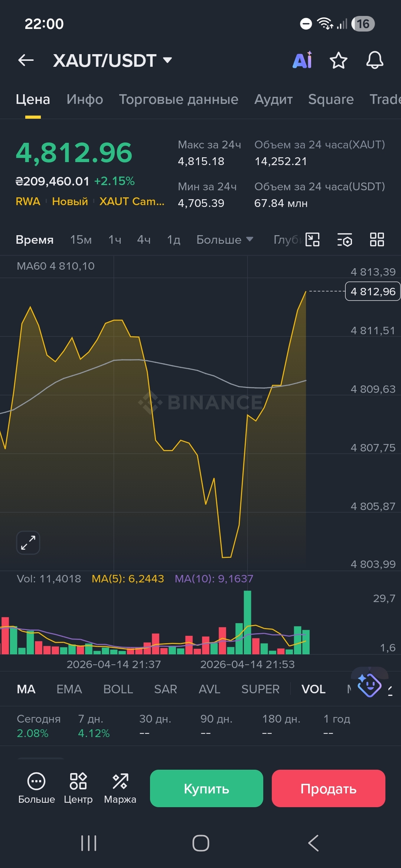This screenshot has height=868, width=401.
Task: Open price alert bell icon
Action: (375, 60)
